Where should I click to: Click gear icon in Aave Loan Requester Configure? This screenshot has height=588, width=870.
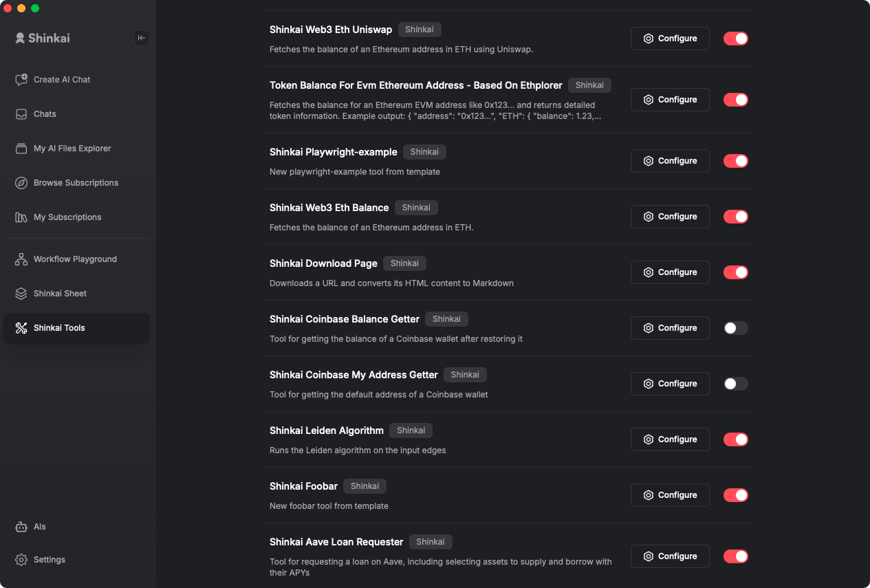[x=649, y=556]
